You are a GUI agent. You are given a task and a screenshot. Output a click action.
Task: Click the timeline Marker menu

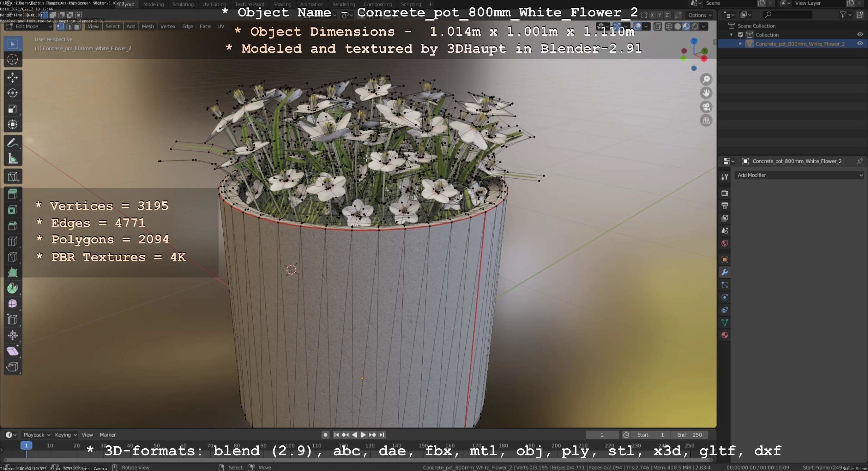tap(107, 435)
